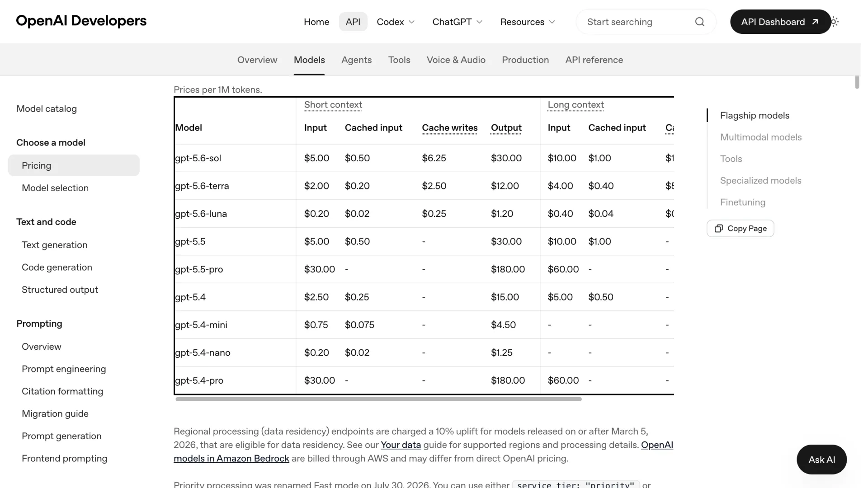Open Citation formatting sidebar item
Screen dimensions: 868x488
point(62,391)
